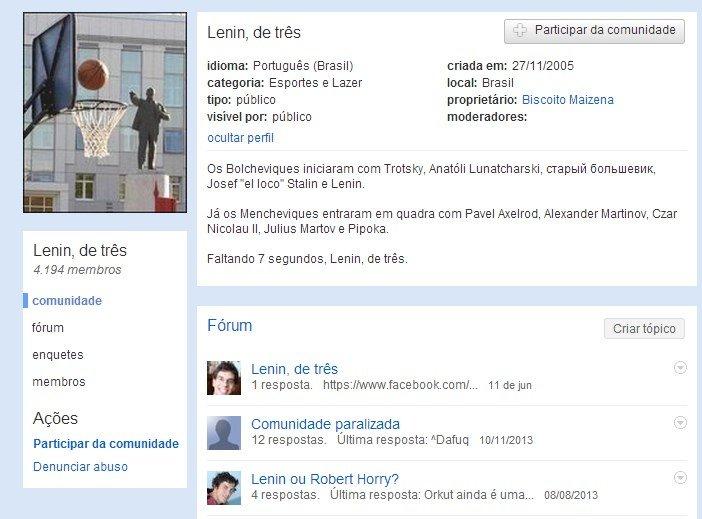702x519 pixels.
Task: Report abuse with Denunciar abuso link
Action: pos(80,466)
